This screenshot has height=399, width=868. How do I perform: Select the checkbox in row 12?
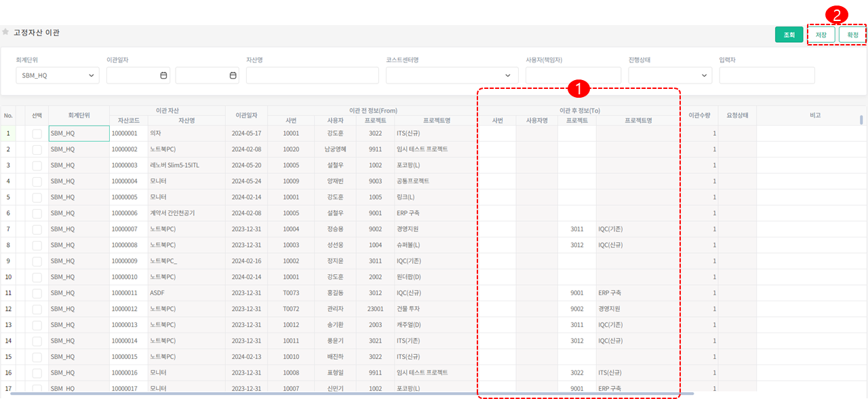(37, 309)
